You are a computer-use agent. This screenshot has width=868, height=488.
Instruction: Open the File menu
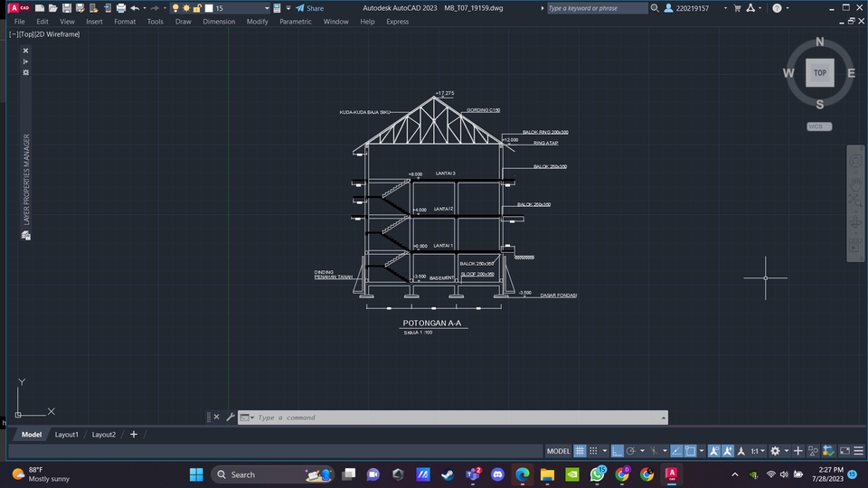[19, 22]
